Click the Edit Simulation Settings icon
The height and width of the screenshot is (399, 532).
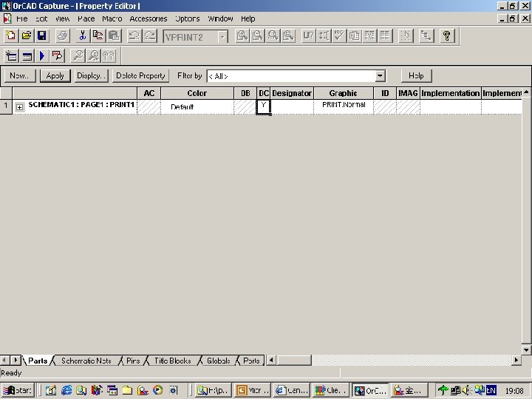(27, 56)
